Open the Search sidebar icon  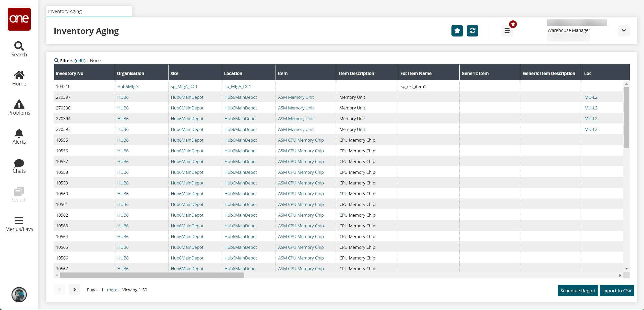click(19, 49)
